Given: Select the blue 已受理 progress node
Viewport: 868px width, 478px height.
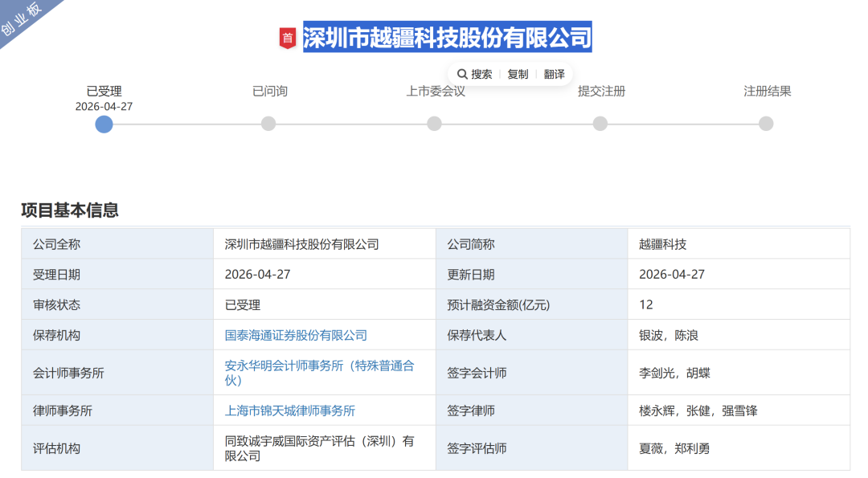Looking at the screenshot, I should coord(104,125).
